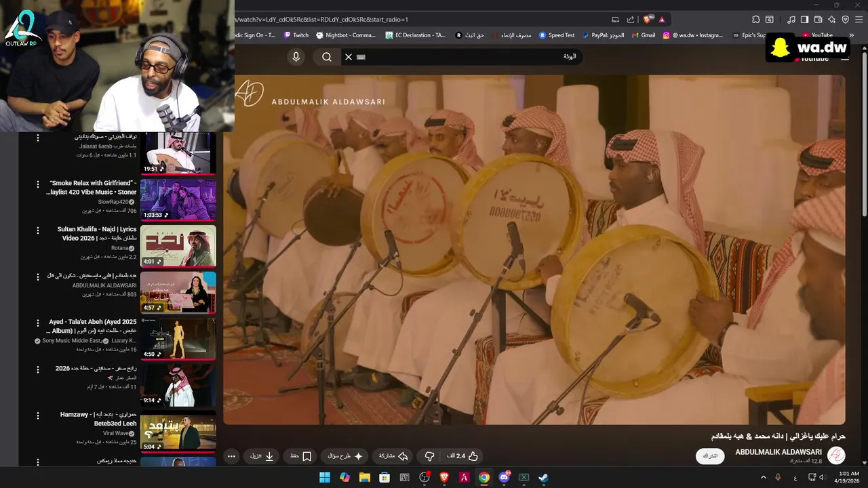Clear the YouTube search box with X
The height and width of the screenshot is (488, 868).
[x=349, y=57]
